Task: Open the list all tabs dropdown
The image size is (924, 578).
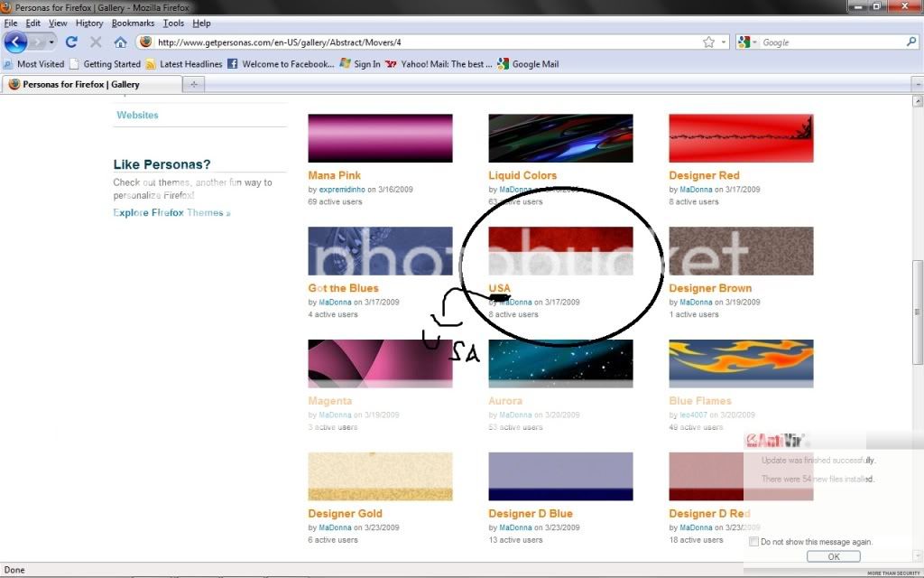Action: pyautogui.click(x=918, y=84)
